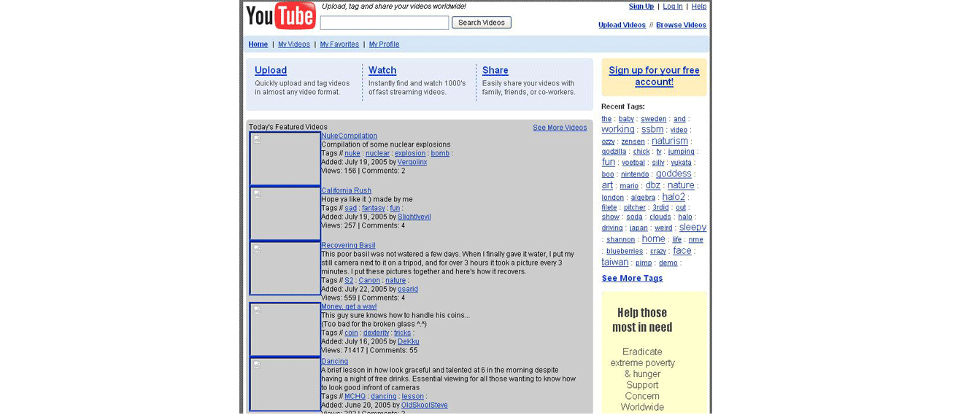Click the Sign Up link
The image size is (980, 415).
click(x=641, y=7)
